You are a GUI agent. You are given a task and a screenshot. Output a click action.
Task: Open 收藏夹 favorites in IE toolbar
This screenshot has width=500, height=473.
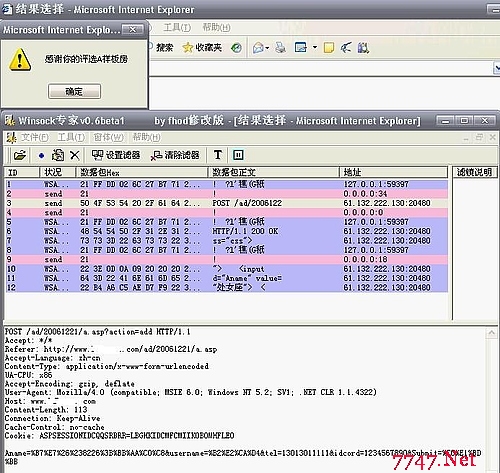(202, 48)
